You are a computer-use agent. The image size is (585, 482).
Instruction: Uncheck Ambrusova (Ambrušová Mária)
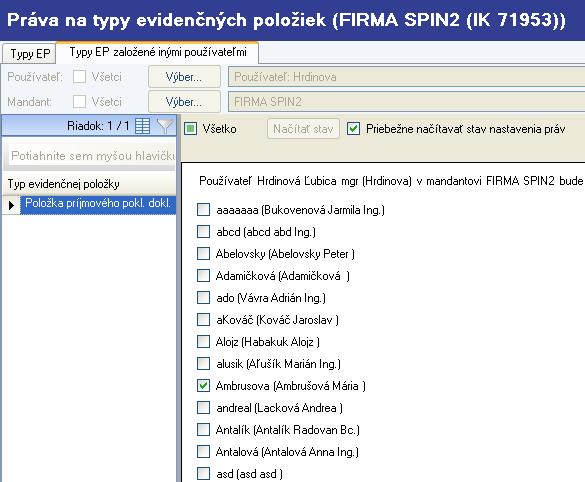click(203, 386)
